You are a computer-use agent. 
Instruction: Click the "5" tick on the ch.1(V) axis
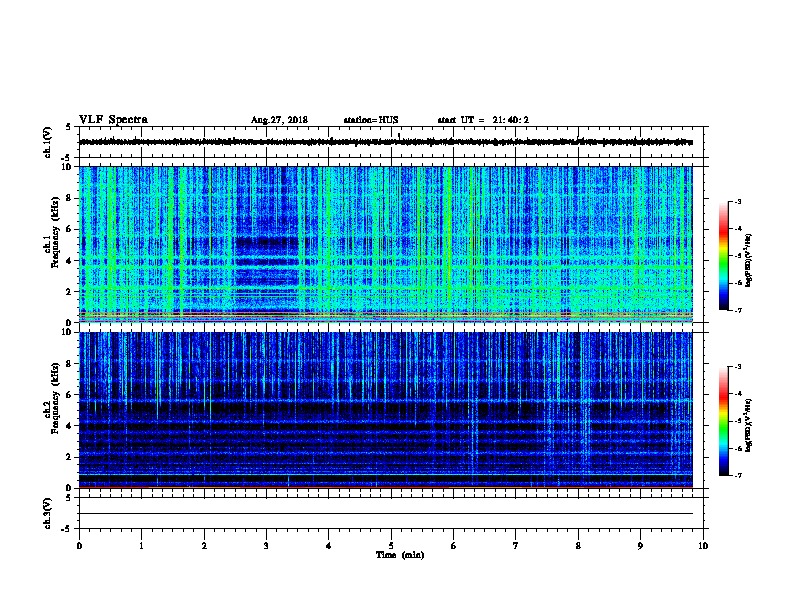point(68,127)
